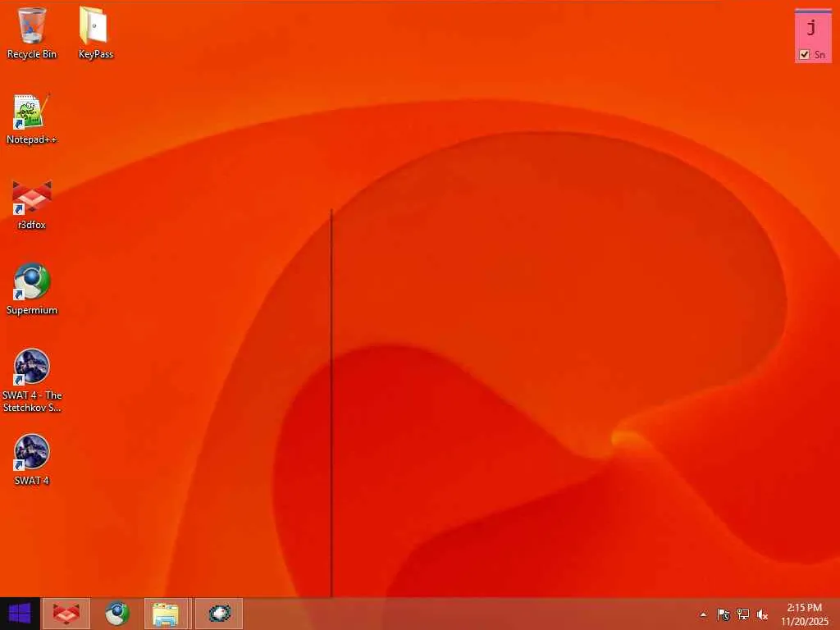Switch to r3dfox in the taskbar
This screenshot has width=840, height=630.
coord(66,614)
